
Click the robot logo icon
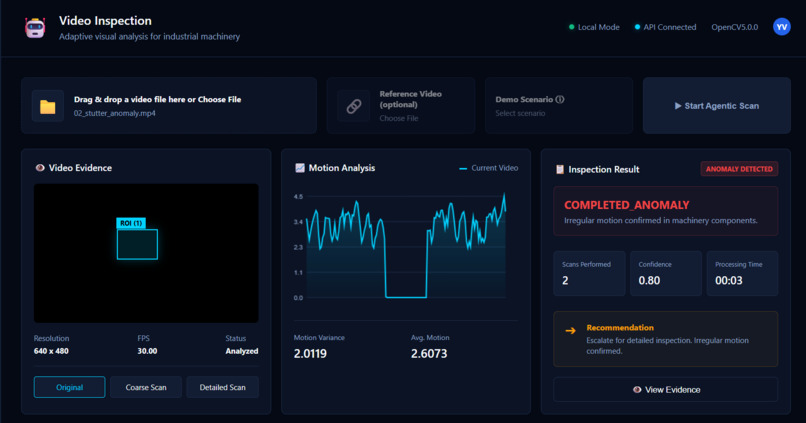35,28
